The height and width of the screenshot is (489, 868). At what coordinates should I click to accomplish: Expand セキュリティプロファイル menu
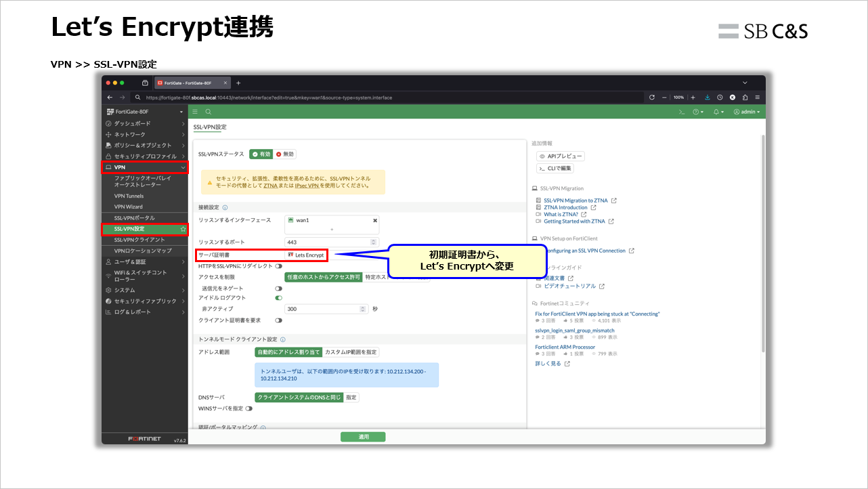144,156
